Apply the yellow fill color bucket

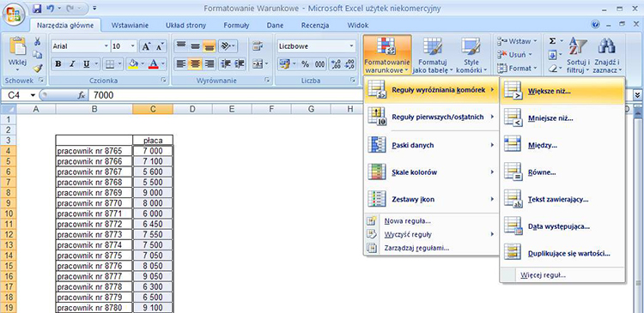[132, 64]
